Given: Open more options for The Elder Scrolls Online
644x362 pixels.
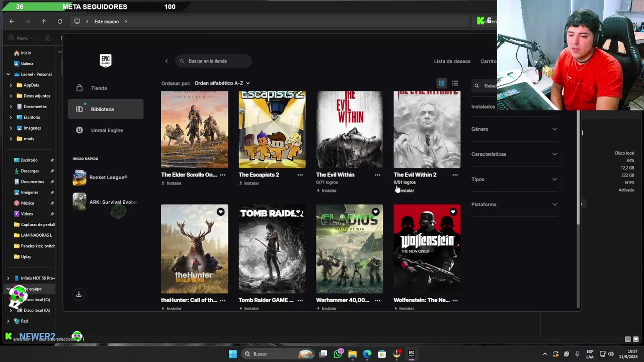Looking at the screenshot, I should click(222, 175).
